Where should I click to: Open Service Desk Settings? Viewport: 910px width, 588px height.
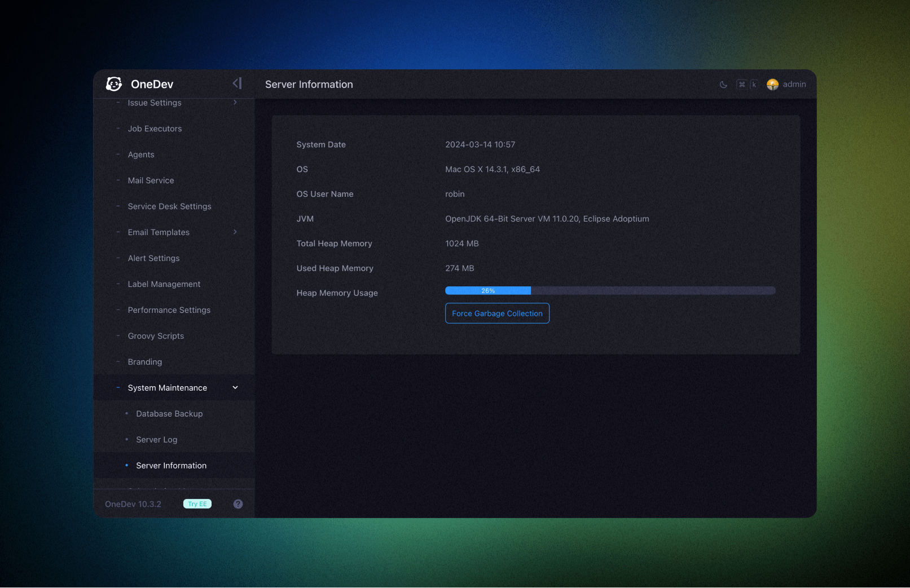169,206
